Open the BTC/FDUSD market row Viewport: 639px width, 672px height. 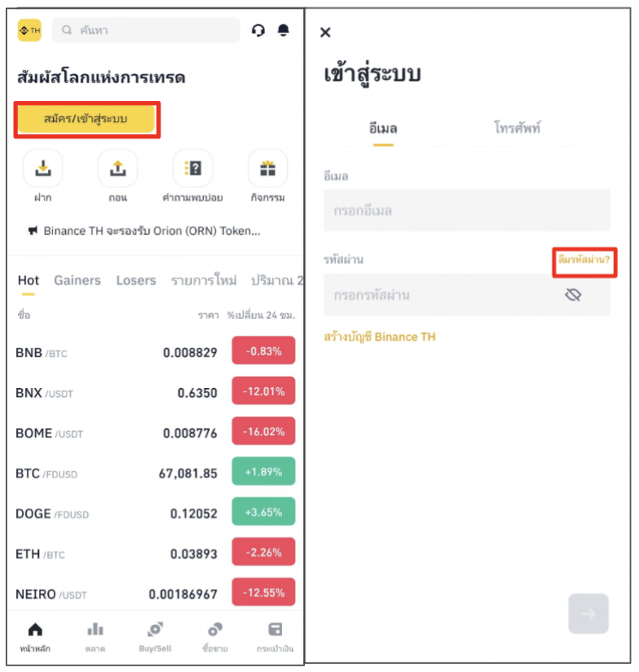[x=155, y=473]
